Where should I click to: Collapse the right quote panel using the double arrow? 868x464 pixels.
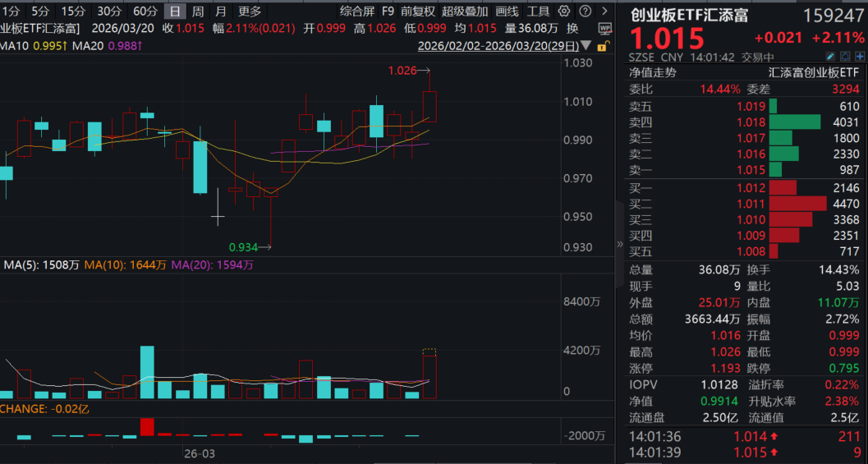coord(620,244)
